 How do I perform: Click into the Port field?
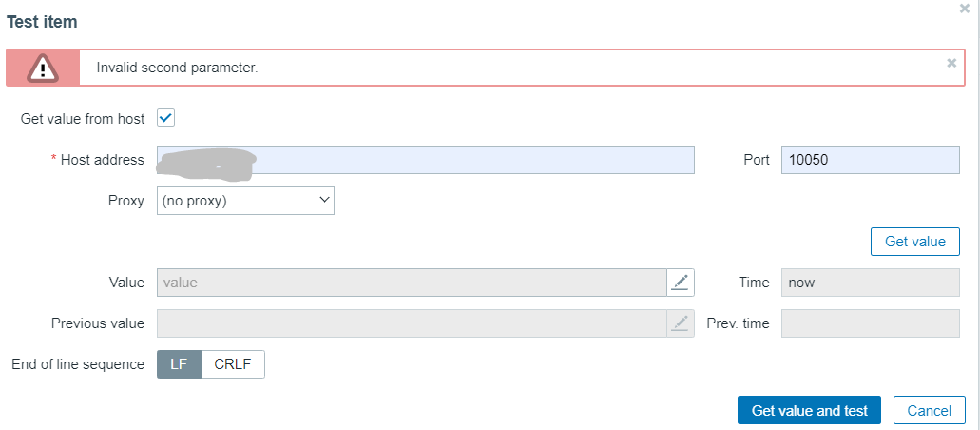click(x=870, y=160)
